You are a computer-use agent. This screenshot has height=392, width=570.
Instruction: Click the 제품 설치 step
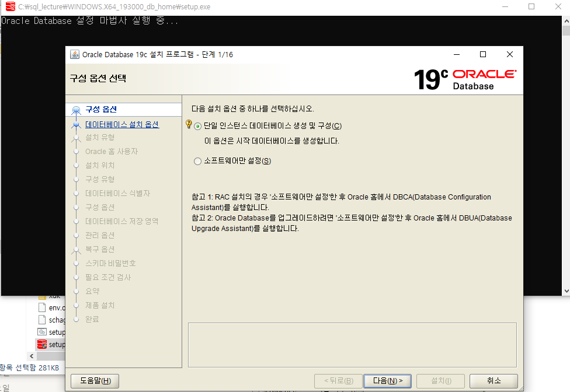coord(100,305)
